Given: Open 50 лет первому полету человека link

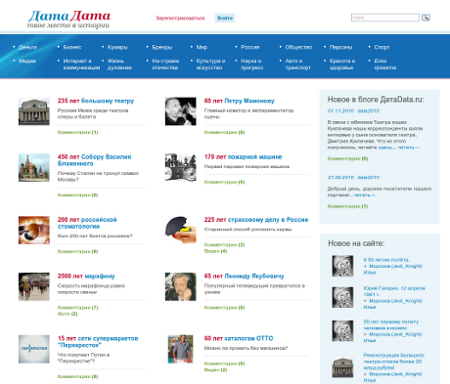Looking at the screenshot, I should (x=391, y=325).
